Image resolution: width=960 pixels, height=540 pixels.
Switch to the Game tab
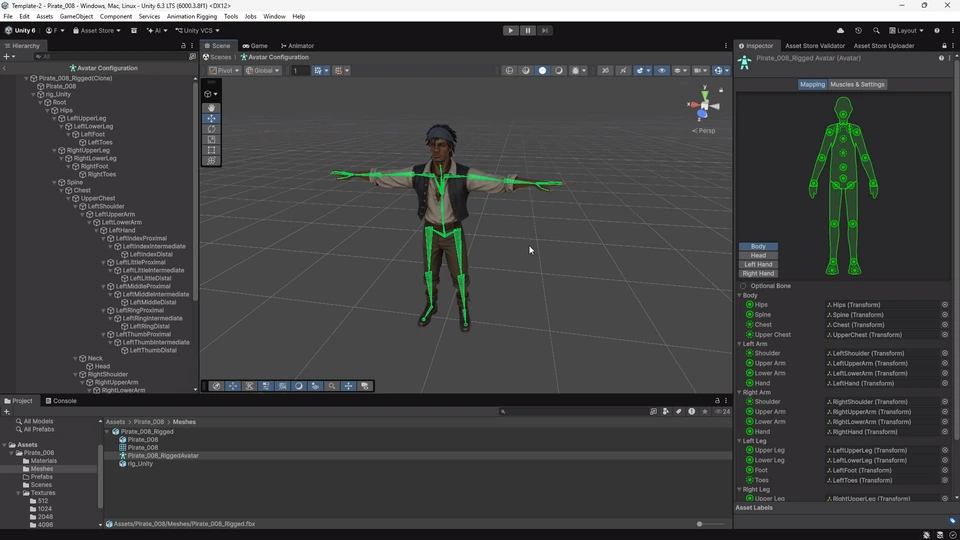[x=255, y=46]
